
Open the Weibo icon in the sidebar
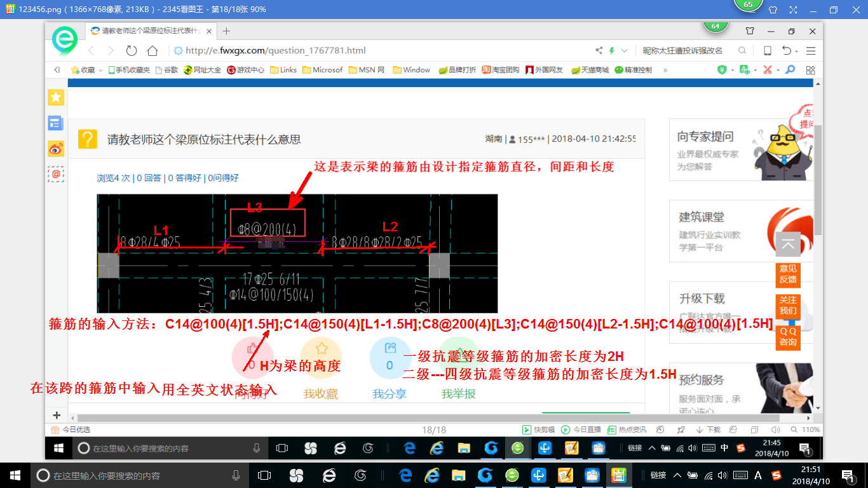click(56, 149)
